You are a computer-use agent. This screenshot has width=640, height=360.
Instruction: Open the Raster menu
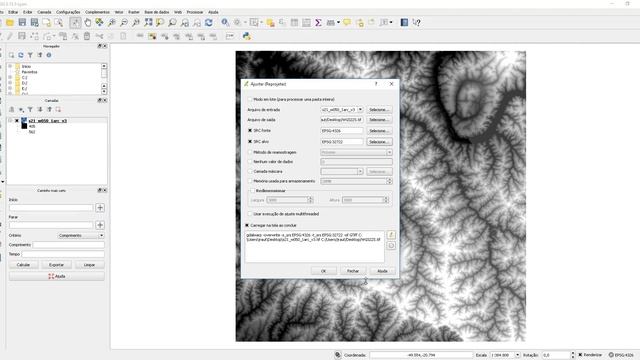click(x=134, y=12)
